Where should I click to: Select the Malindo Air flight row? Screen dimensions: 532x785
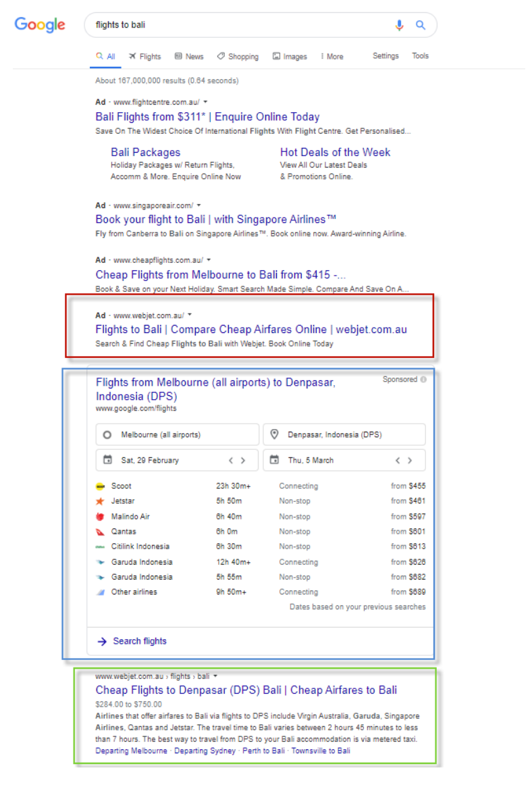click(x=260, y=517)
